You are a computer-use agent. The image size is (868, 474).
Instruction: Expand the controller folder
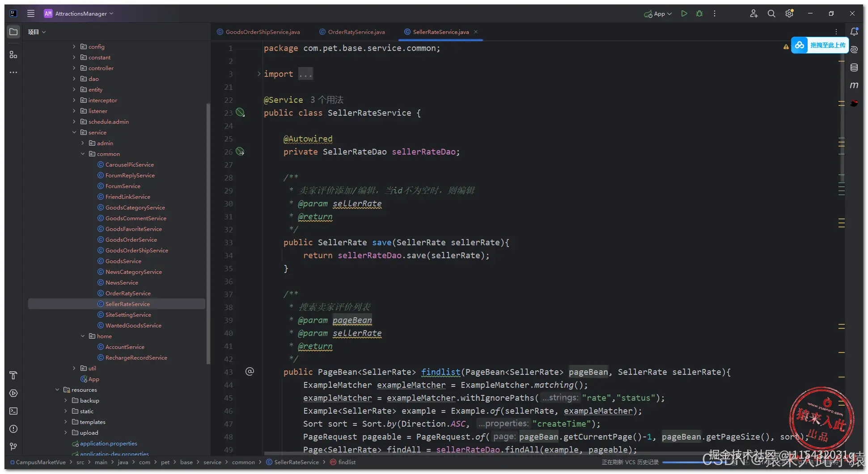point(74,68)
